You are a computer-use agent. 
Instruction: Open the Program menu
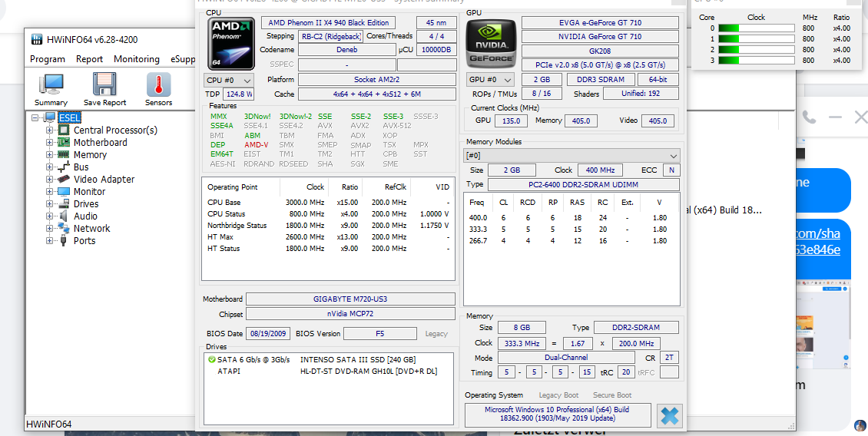[47, 59]
